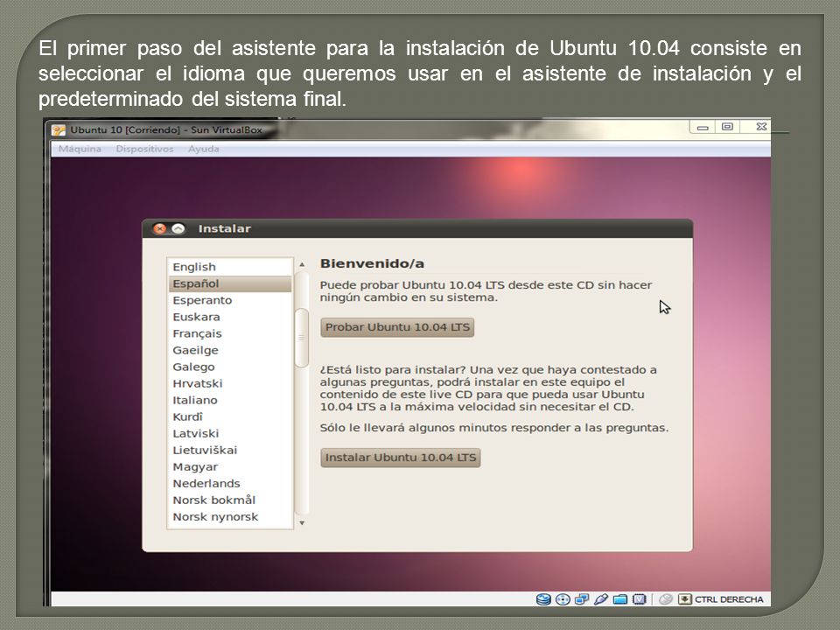Click the language list scroll down arrow
The image size is (840, 630).
(302, 523)
